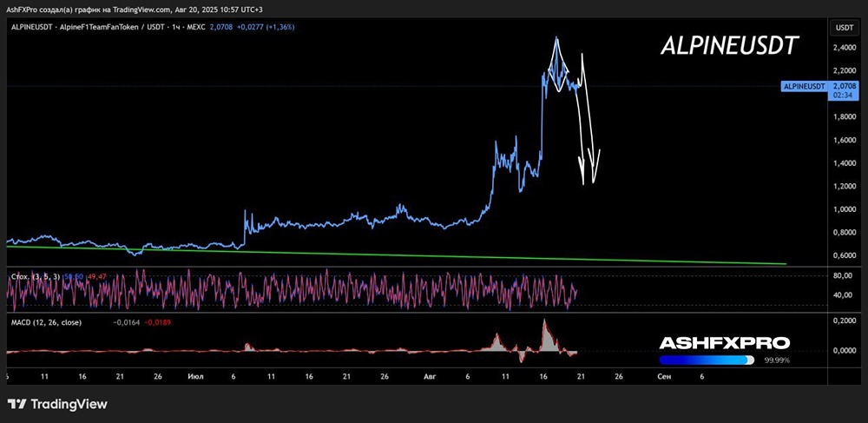
Task: Click the TradingView logo at the bottom
Action: tap(57, 404)
